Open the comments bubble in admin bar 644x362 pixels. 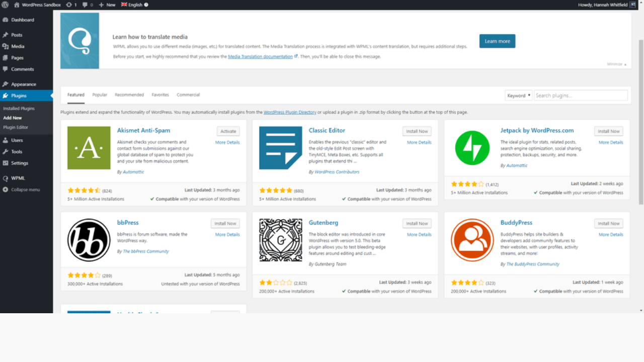[87, 5]
